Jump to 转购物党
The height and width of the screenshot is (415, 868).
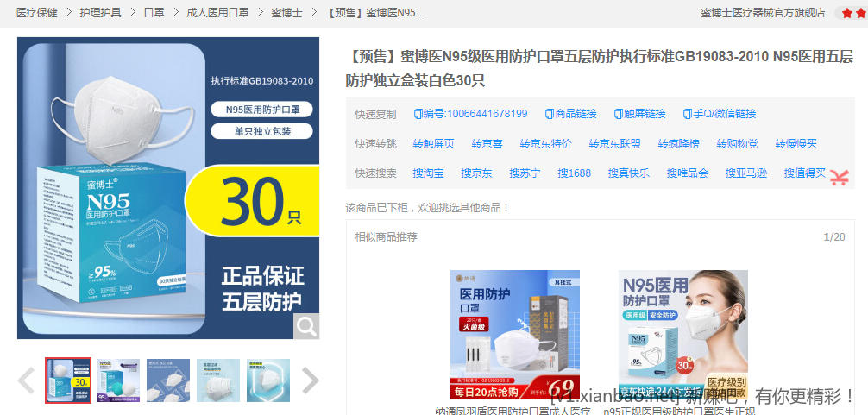tap(738, 144)
